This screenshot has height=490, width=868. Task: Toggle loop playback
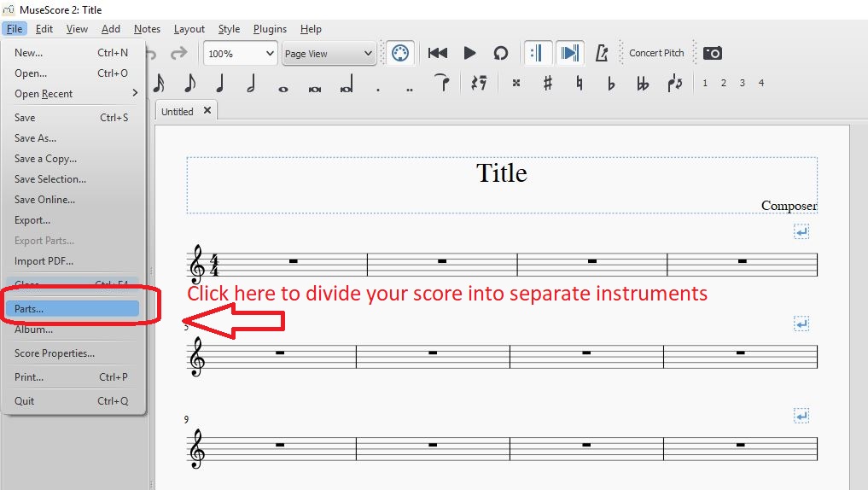[501, 53]
